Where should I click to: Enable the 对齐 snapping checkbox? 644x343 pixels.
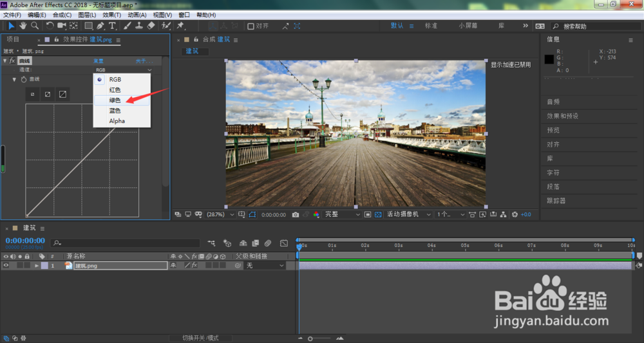251,26
